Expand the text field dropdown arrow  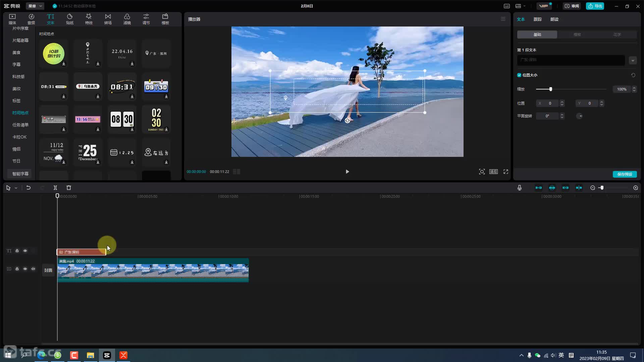[633, 61]
